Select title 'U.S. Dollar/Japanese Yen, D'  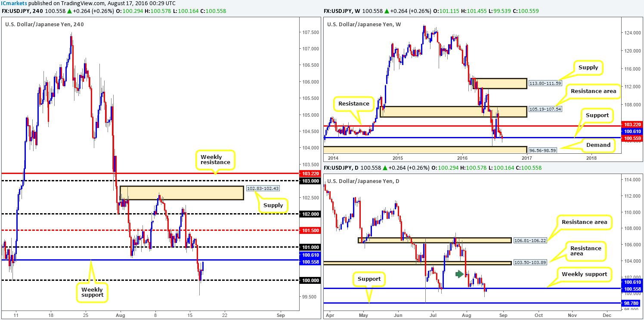(363, 181)
